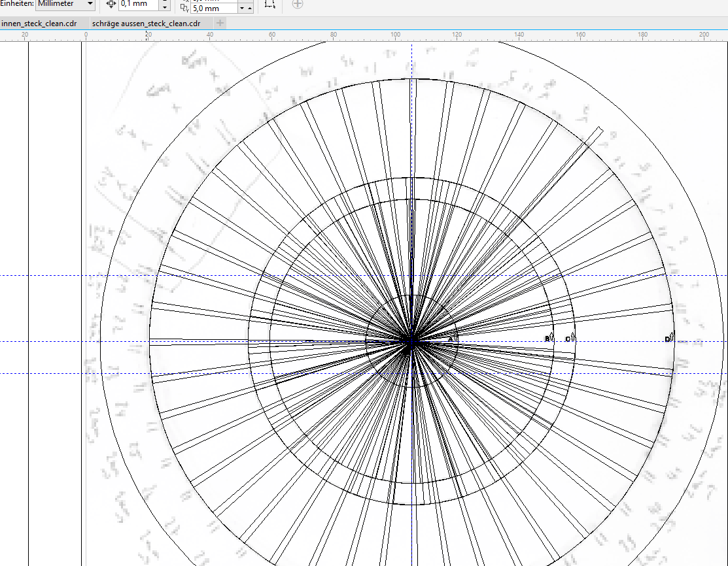728x566 pixels.
Task: Decrease the 5,0 mm duplicate distance value
Action: click(x=241, y=8)
